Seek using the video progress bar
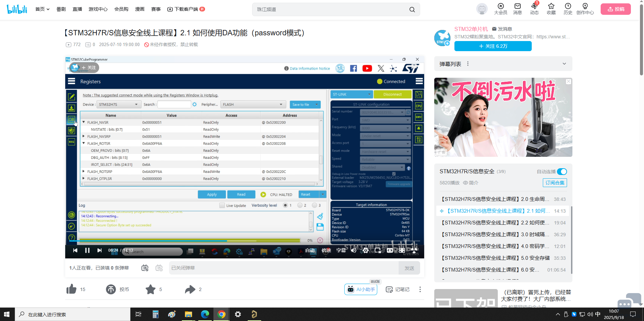This screenshot has width=644, height=321. coord(245,241)
